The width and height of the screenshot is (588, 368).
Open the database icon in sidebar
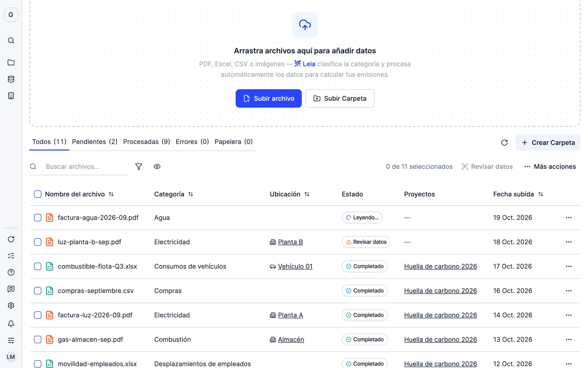point(11,79)
